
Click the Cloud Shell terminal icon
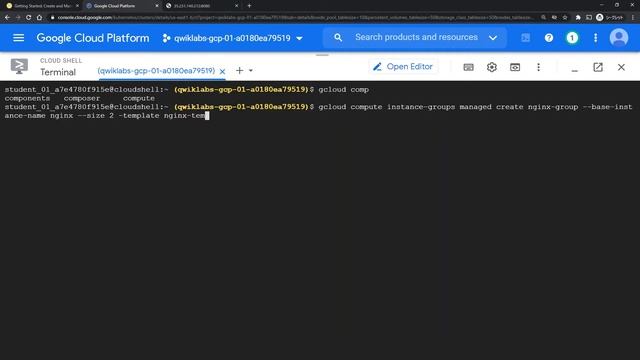[19, 66]
